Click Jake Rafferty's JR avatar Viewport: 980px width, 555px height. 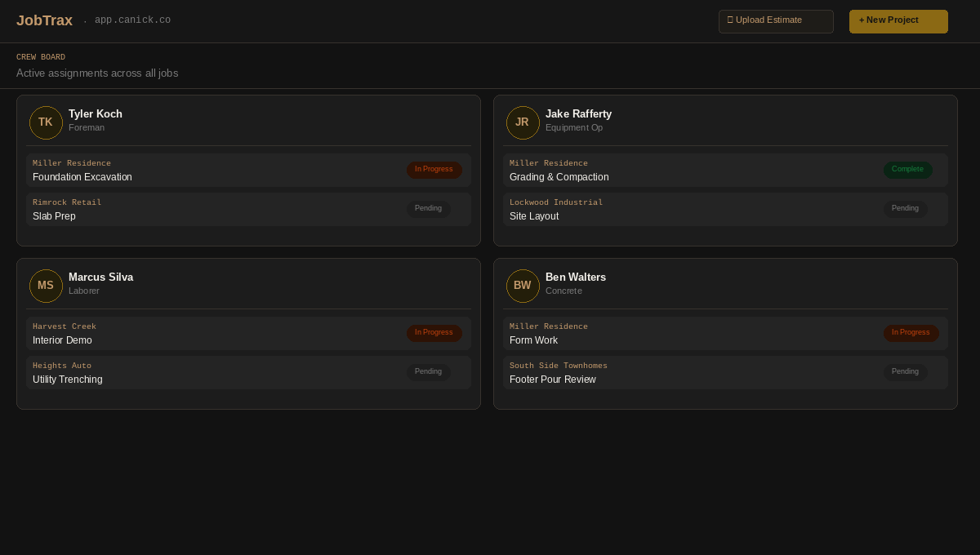(523, 122)
